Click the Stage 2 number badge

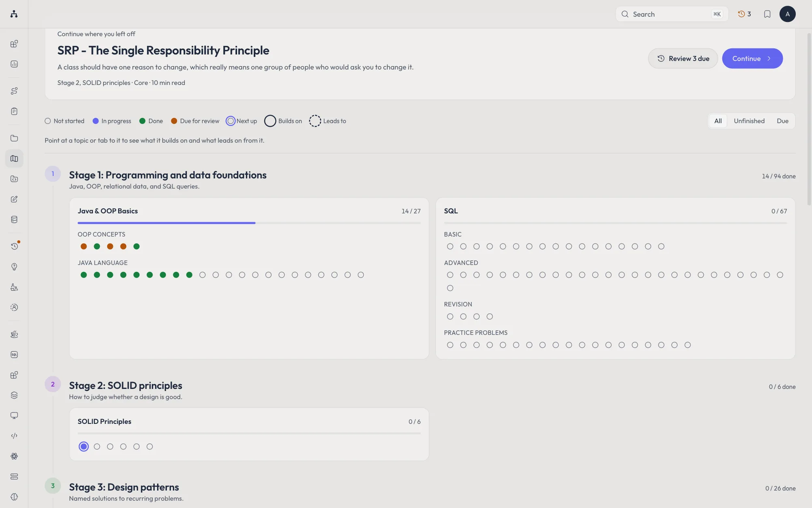point(53,384)
